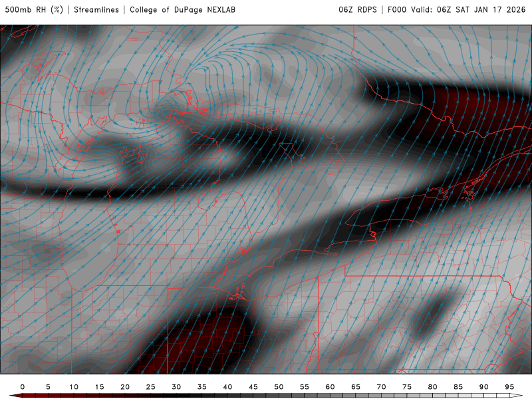The image size is (532, 399).
Task: Click the '500mb RH (%)' title text
Action: point(34,10)
